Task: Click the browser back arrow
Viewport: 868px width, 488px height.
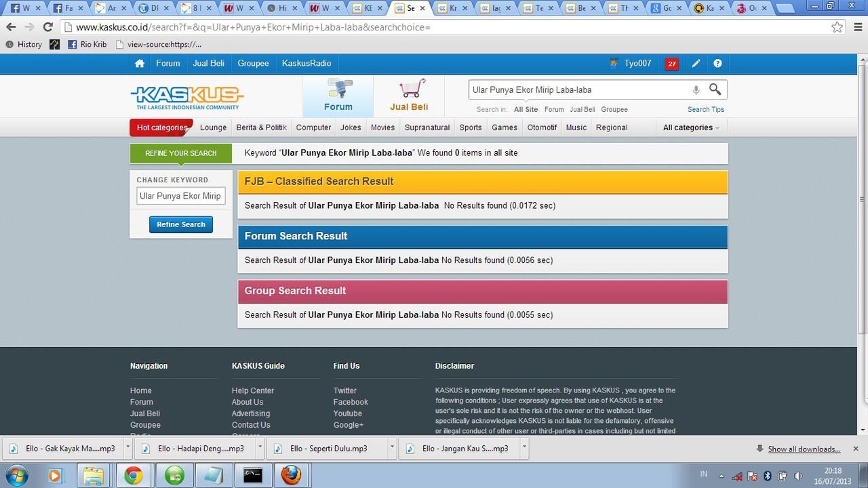Action: [11, 27]
